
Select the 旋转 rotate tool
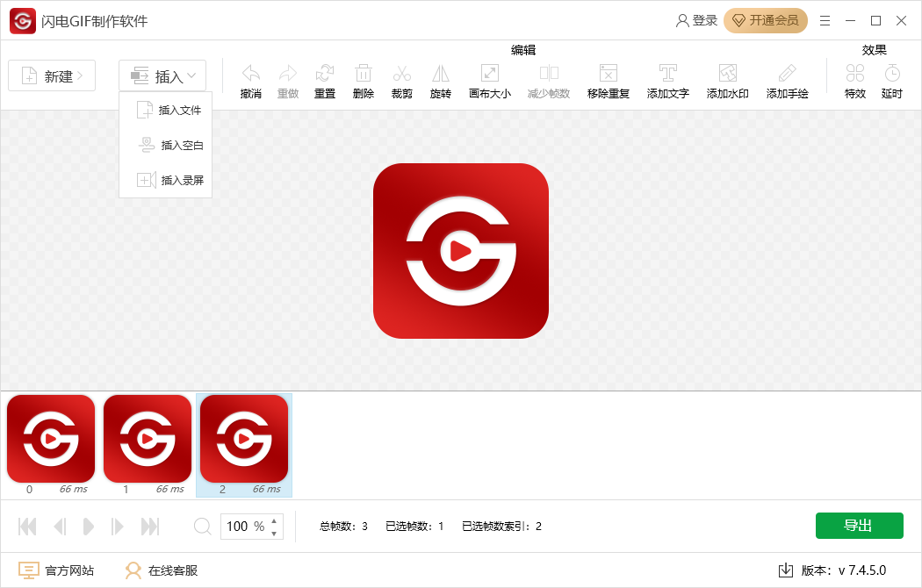tap(441, 74)
